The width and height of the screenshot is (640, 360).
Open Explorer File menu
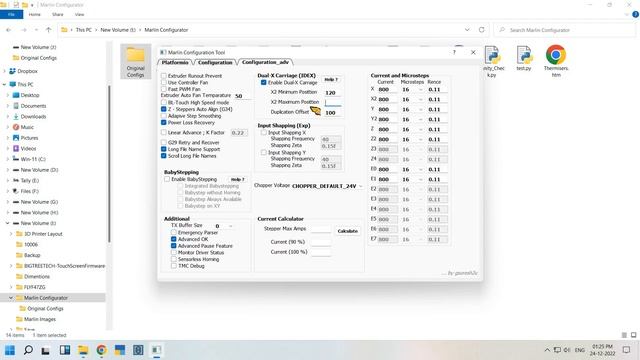pos(11,14)
